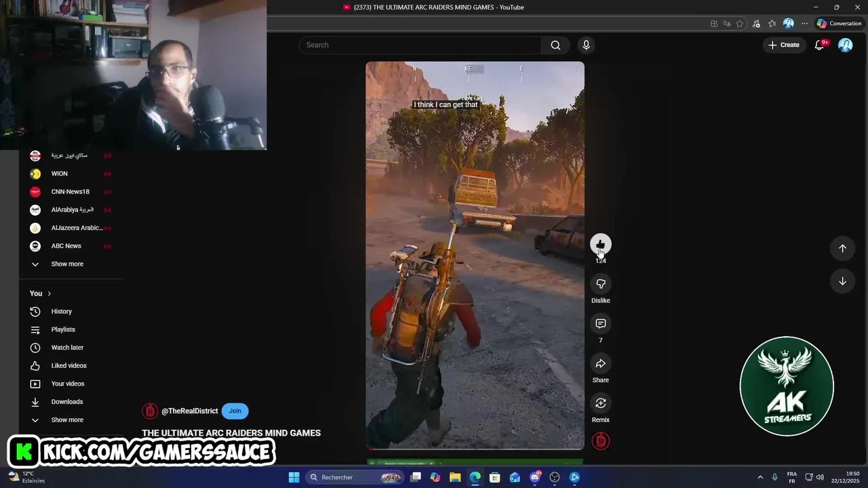Open File Explorer from the taskbar

(455, 477)
